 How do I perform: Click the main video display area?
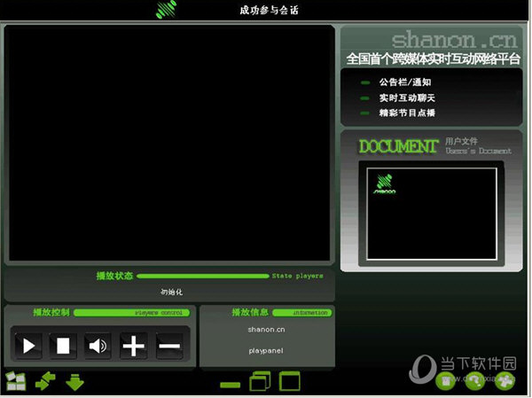click(169, 144)
